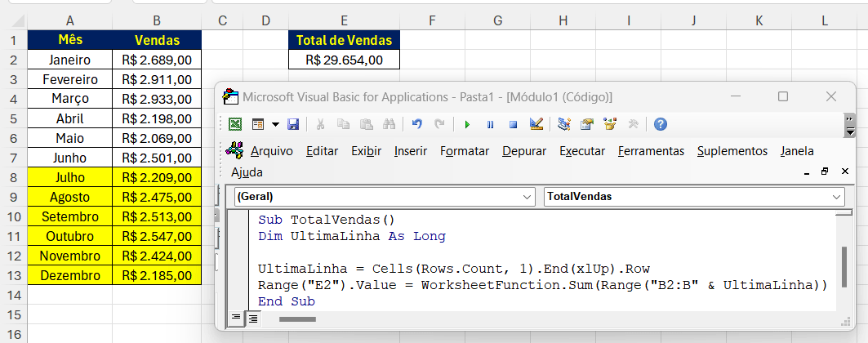Toggle Design Mode icon in toolbar
This screenshot has height=343, width=868.
click(536, 124)
